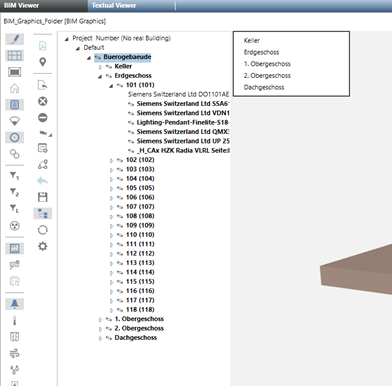Switch to the Textual Viewer tab
The width and height of the screenshot is (392, 386).
(x=114, y=5)
